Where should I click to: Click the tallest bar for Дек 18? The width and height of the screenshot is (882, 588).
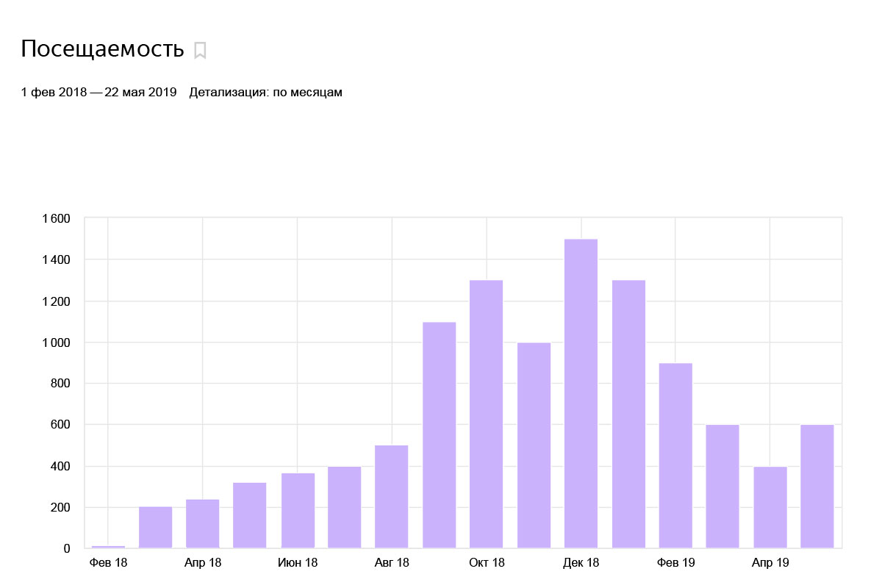tap(581, 393)
